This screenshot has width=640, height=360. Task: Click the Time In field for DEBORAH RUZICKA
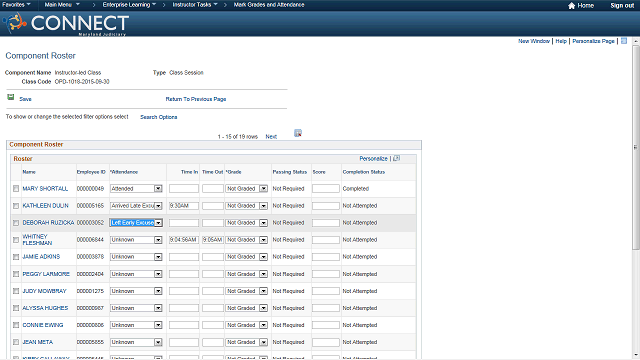[x=184, y=223]
